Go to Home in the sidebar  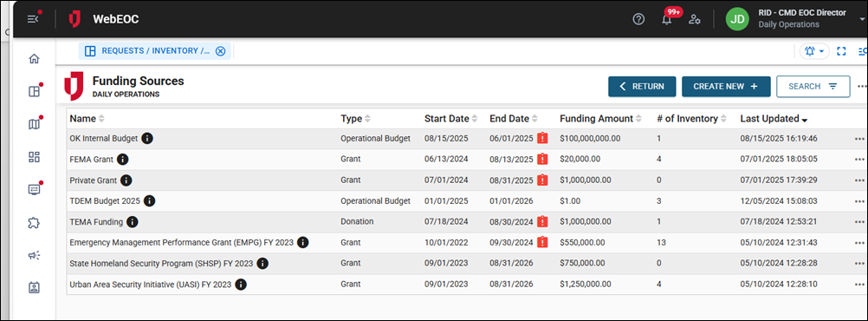click(x=35, y=58)
